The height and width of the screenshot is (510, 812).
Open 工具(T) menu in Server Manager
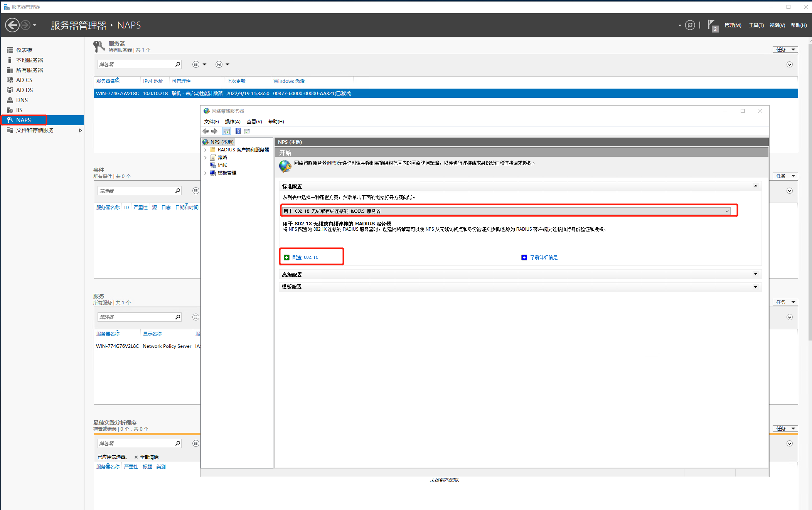click(756, 25)
